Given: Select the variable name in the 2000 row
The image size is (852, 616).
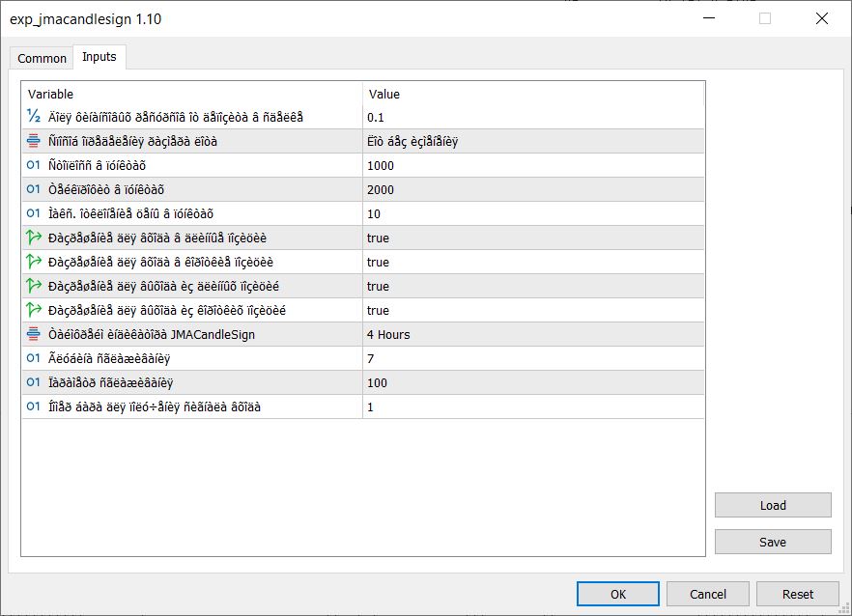Looking at the screenshot, I should [x=106, y=189].
